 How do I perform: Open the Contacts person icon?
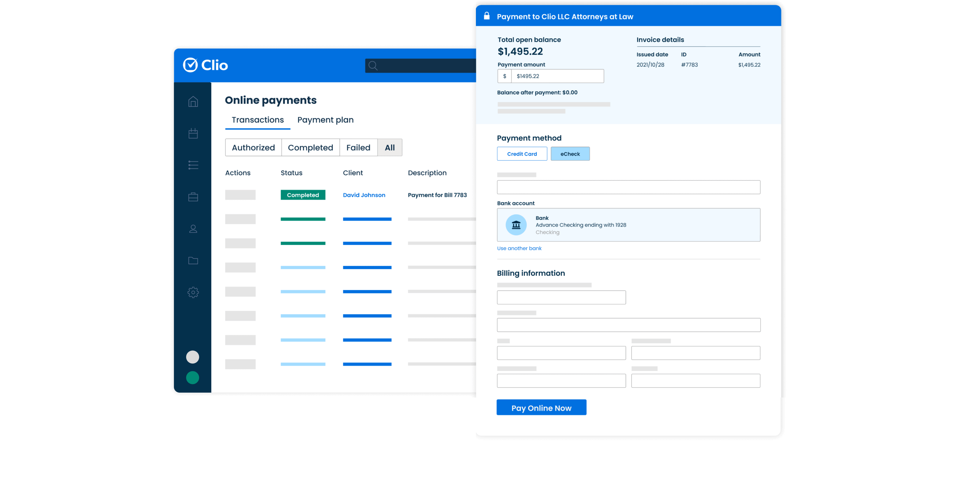[x=193, y=229]
